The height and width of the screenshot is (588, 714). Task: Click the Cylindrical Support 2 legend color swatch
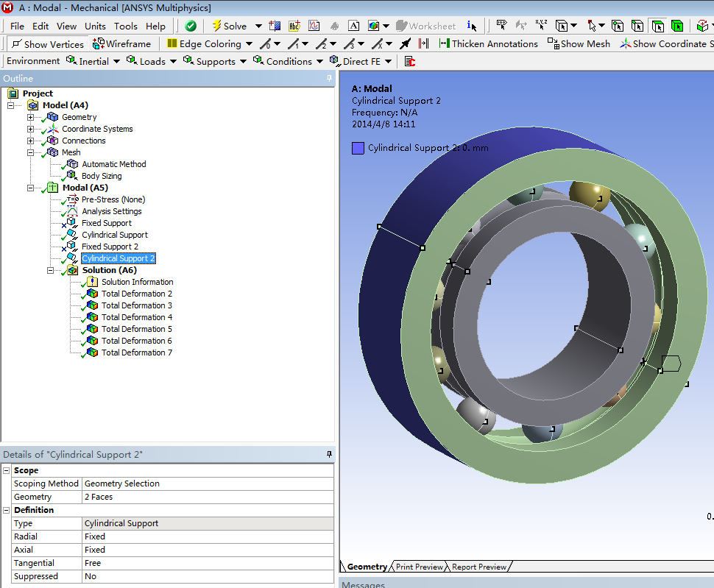pyautogui.click(x=358, y=148)
